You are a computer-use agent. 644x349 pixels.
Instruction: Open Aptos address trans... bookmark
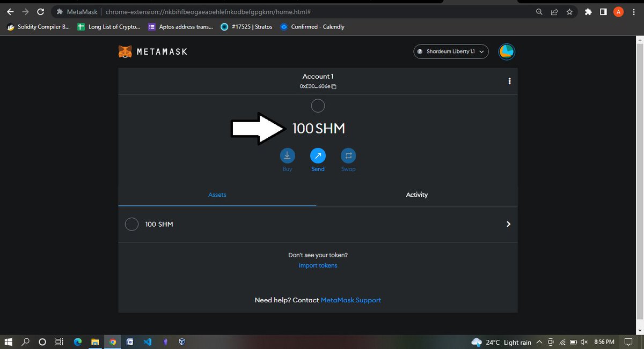[180, 27]
